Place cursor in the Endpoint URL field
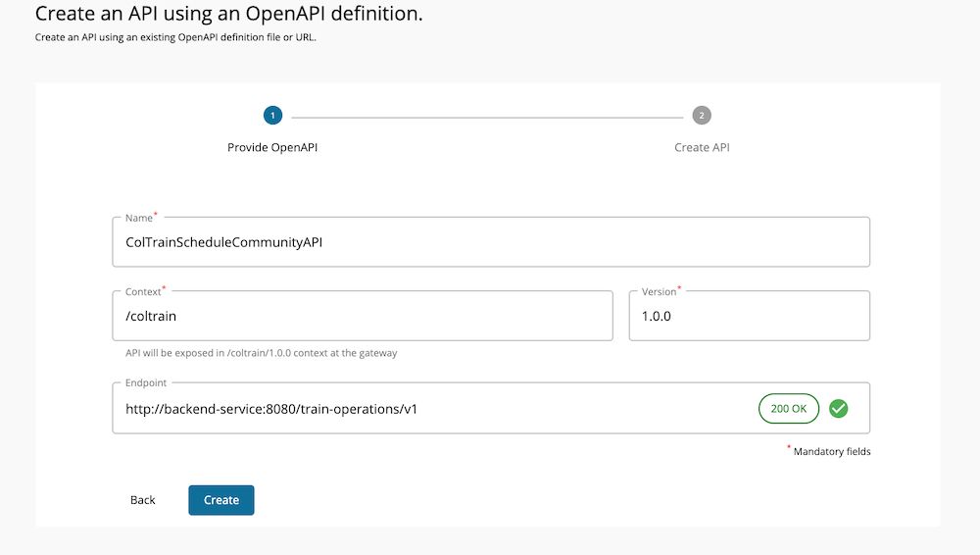Screen dimensions: 980x555 tap(431, 409)
